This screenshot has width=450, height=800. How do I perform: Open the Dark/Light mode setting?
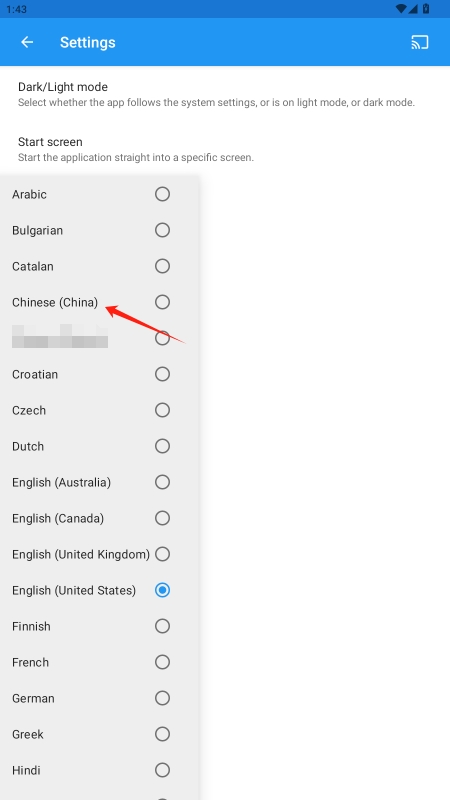click(x=225, y=94)
